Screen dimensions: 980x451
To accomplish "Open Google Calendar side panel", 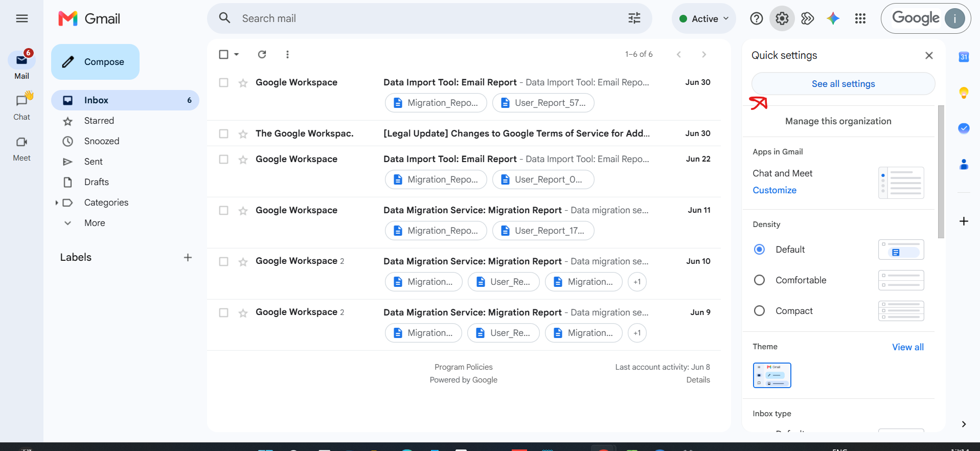I will (x=964, y=57).
